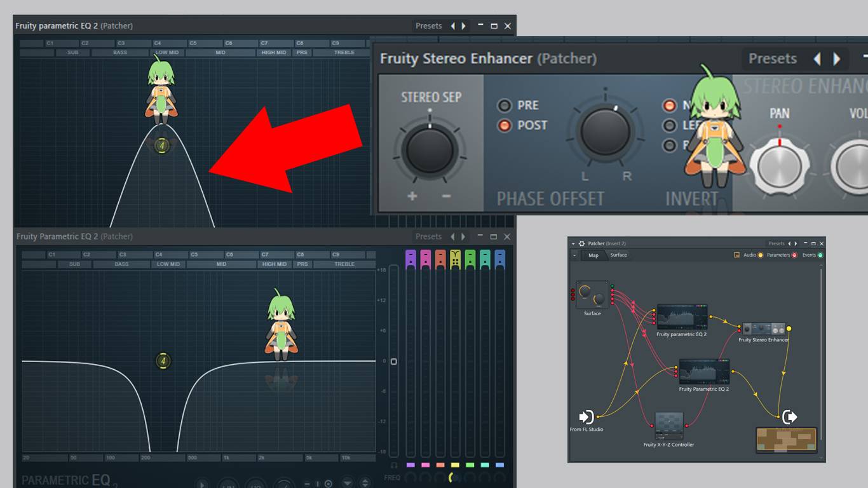Select Fruity X-Y-Z Controller node in Patcher
This screenshot has height=488, width=868.
669,426
